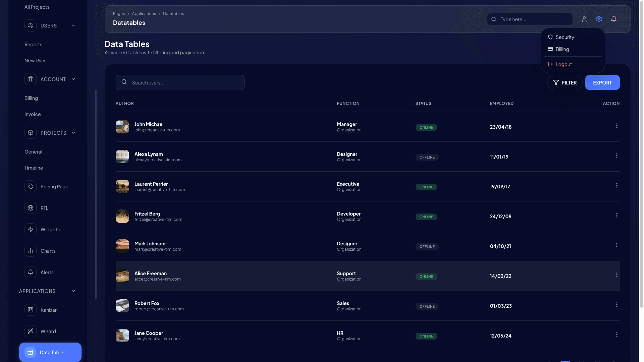The width and height of the screenshot is (644, 362).
Task: Navigate to Applications via the breadcrumb
Action: (144, 13)
